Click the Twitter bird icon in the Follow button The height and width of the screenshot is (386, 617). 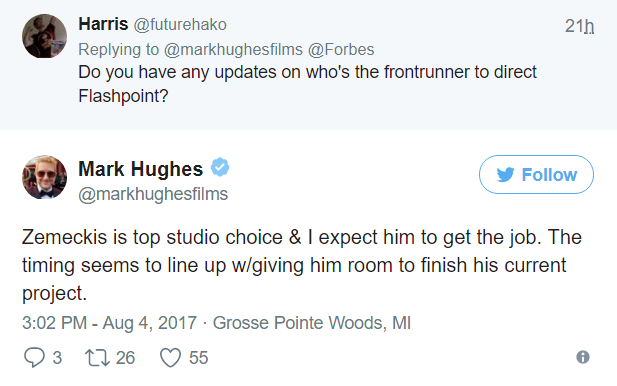(x=505, y=175)
